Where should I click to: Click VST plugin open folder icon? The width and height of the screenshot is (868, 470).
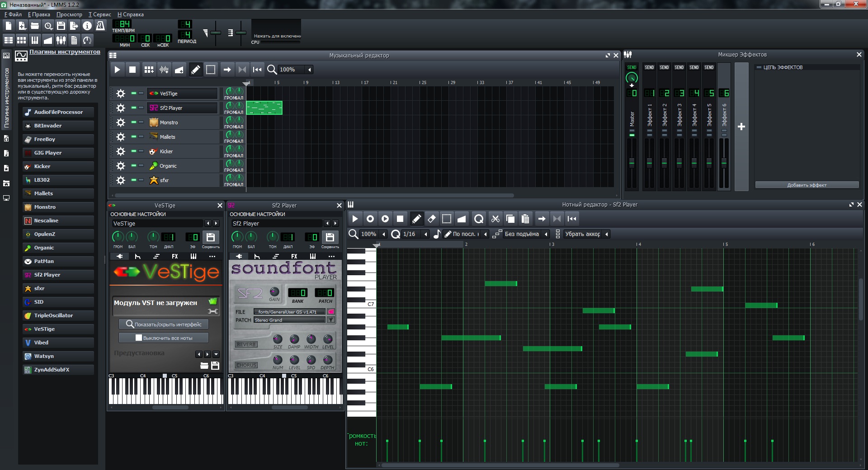click(213, 301)
